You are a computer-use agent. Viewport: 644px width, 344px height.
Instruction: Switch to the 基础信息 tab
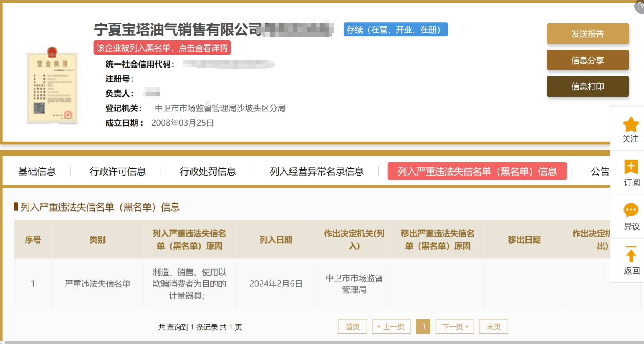click(x=37, y=171)
